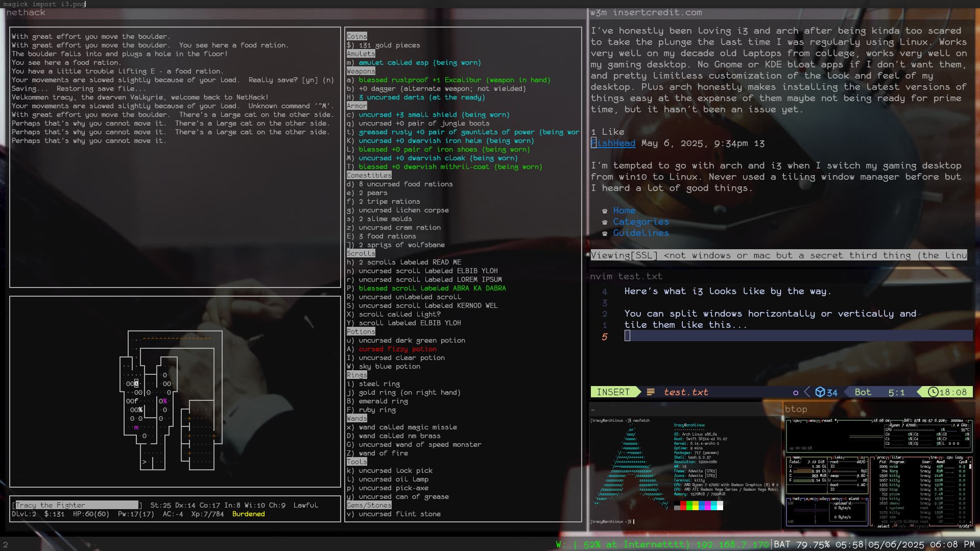Click the '>' staircase symbol on the nethack map

click(145, 462)
